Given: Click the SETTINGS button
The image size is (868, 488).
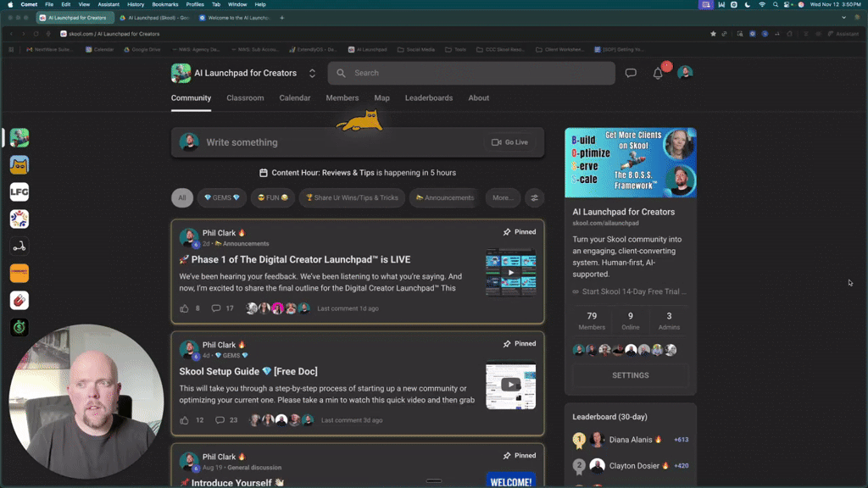Looking at the screenshot, I should point(629,374).
